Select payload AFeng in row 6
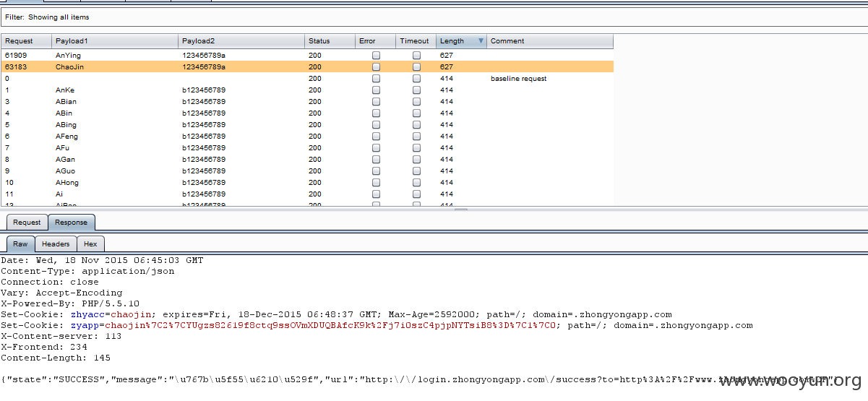 66,137
